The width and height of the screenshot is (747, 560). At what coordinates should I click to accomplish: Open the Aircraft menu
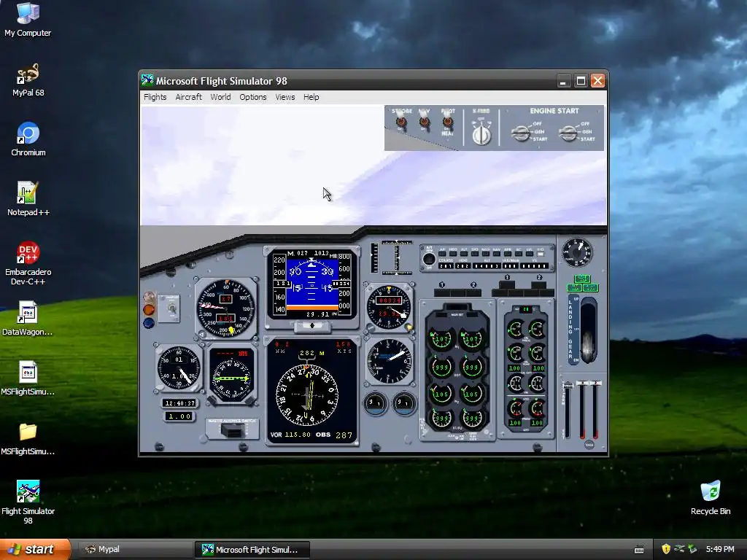pyautogui.click(x=189, y=97)
